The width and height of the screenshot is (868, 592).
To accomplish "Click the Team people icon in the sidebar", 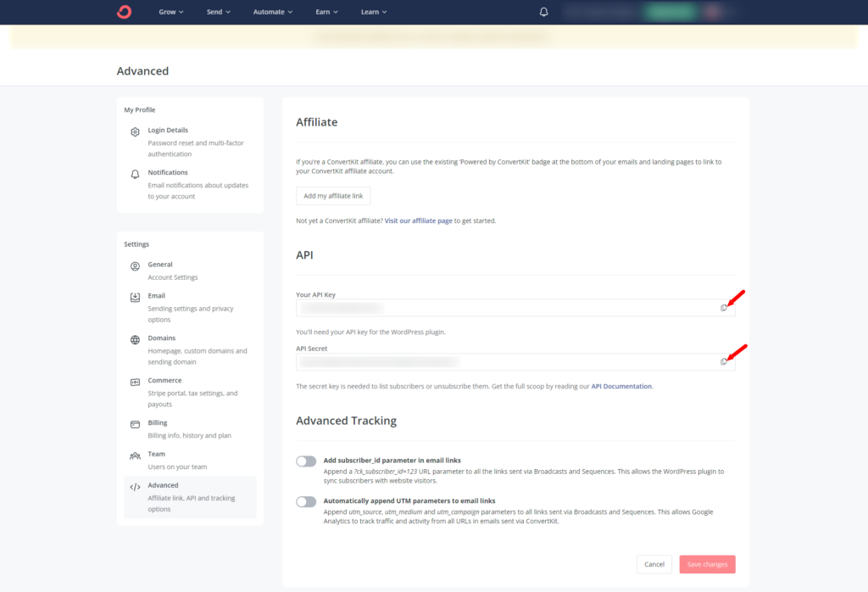I will (x=135, y=455).
